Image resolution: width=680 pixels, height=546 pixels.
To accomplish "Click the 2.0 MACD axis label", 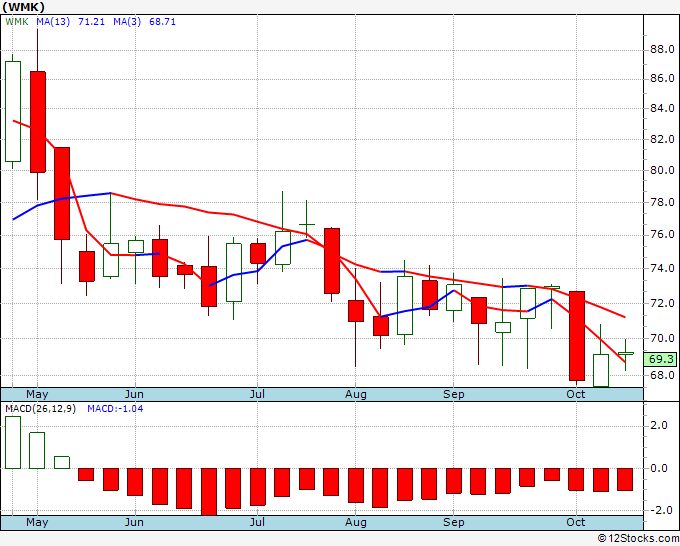I will click(658, 425).
